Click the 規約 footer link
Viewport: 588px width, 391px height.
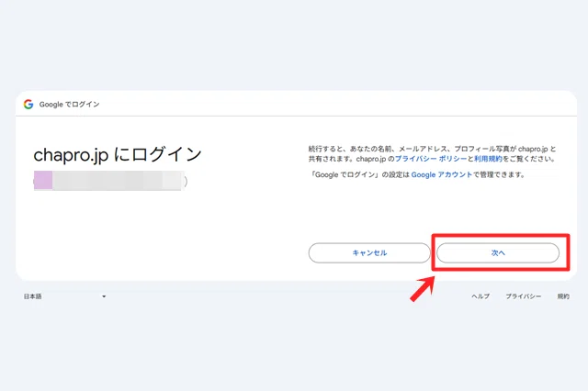563,296
